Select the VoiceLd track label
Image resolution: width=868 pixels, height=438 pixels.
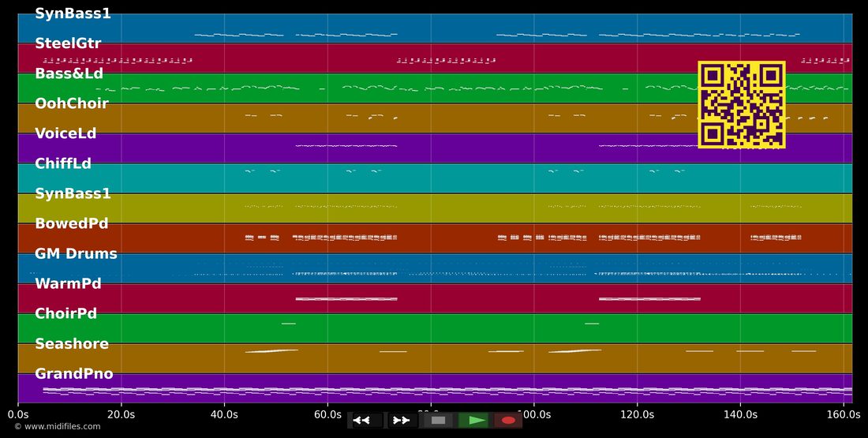(x=65, y=133)
